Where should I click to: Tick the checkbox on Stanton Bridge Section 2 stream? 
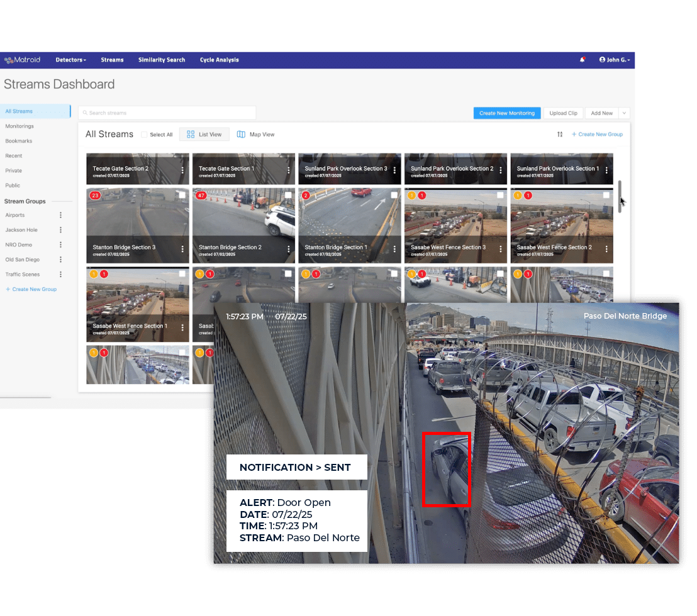click(288, 195)
